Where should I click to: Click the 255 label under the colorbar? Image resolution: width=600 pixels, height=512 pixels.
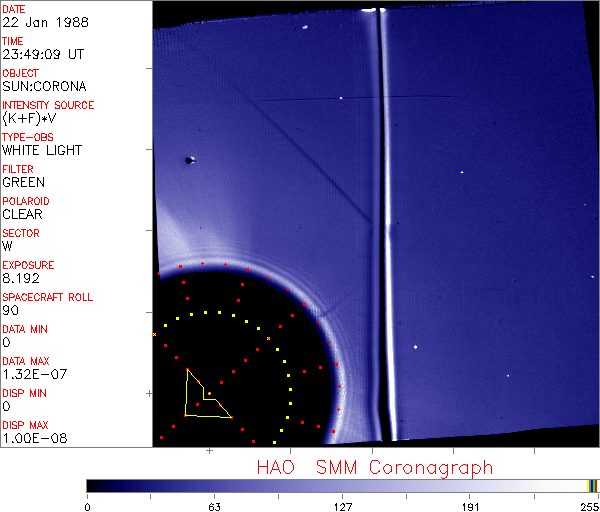pyautogui.click(x=589, y=506)
